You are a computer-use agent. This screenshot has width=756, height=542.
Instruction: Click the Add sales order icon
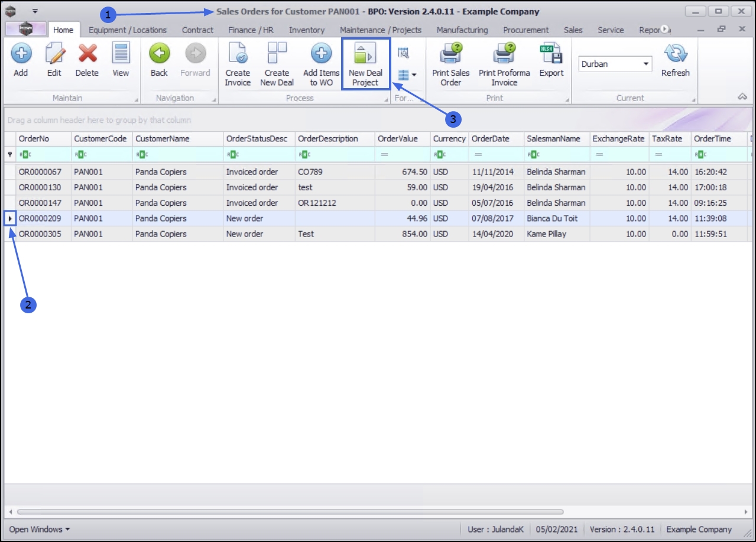21,54
